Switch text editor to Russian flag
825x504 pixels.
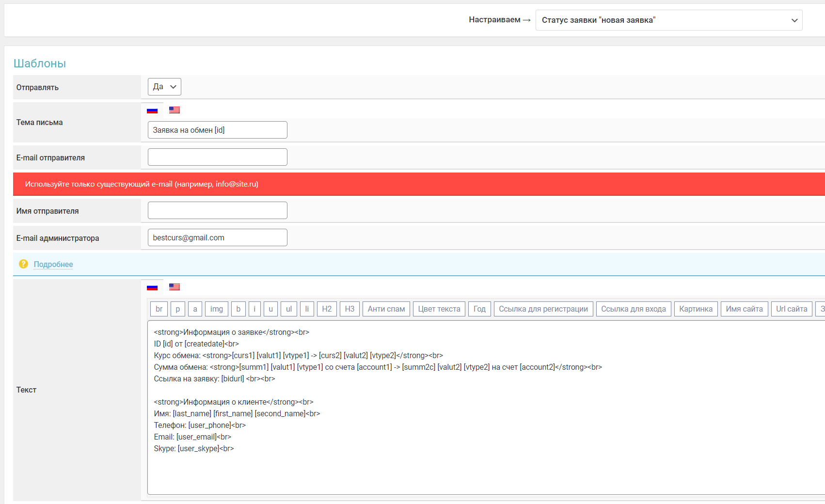coord(152,287)
